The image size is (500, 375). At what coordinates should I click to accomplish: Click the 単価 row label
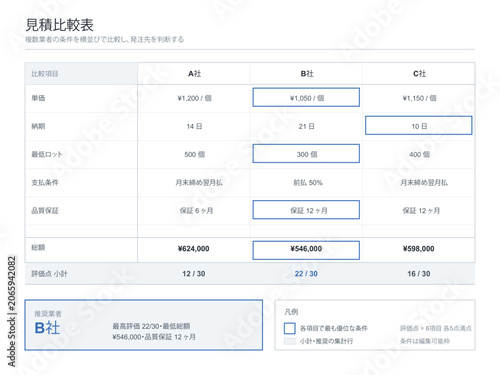click(38, 98)
